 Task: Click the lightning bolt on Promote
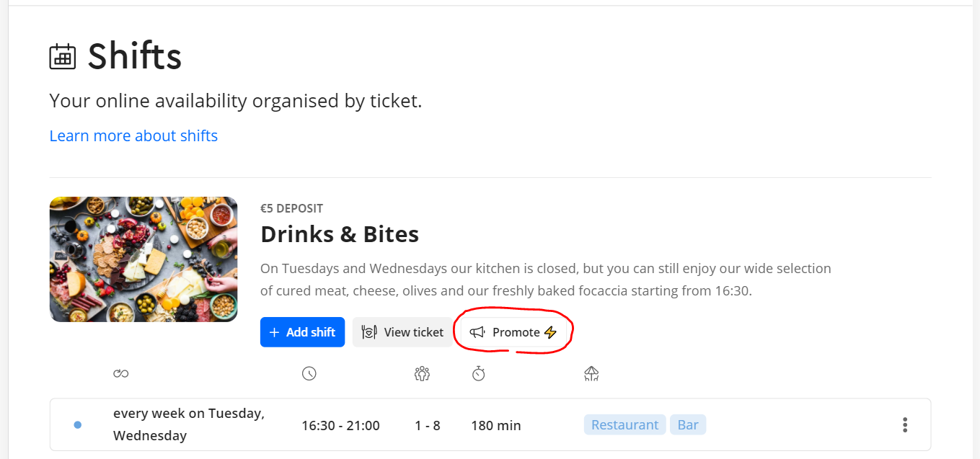click(x=550, y=332)
